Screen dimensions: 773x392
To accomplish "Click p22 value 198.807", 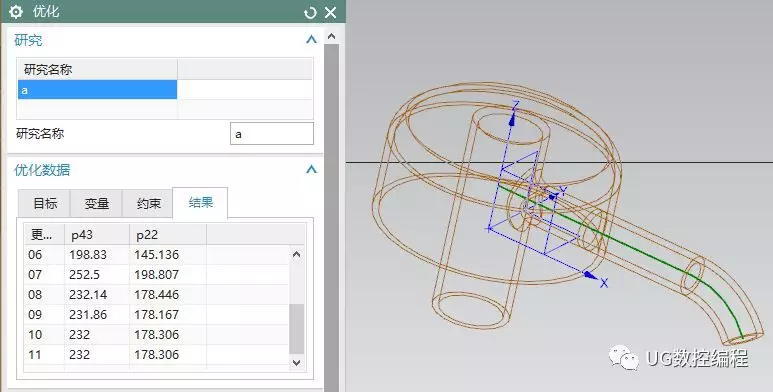I will 156,275.
